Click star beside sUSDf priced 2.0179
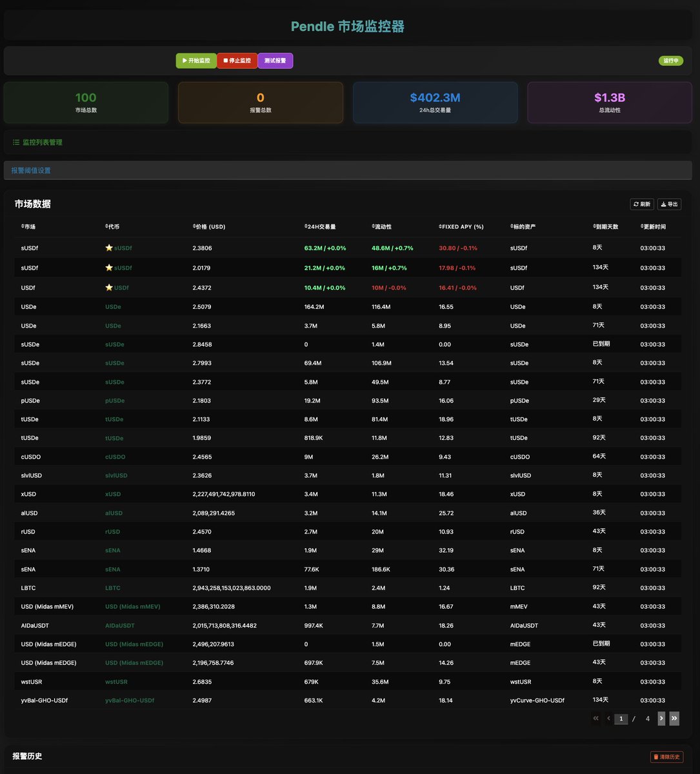 109,268
